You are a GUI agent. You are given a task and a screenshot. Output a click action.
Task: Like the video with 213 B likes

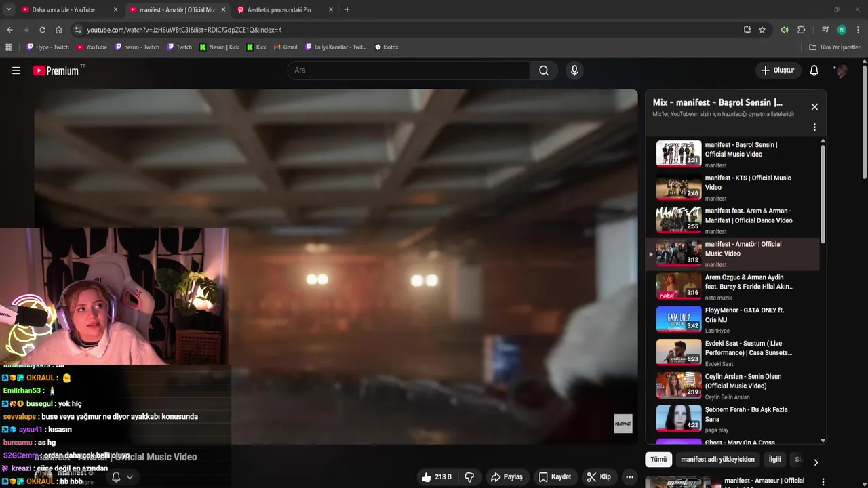pos(437,477)
